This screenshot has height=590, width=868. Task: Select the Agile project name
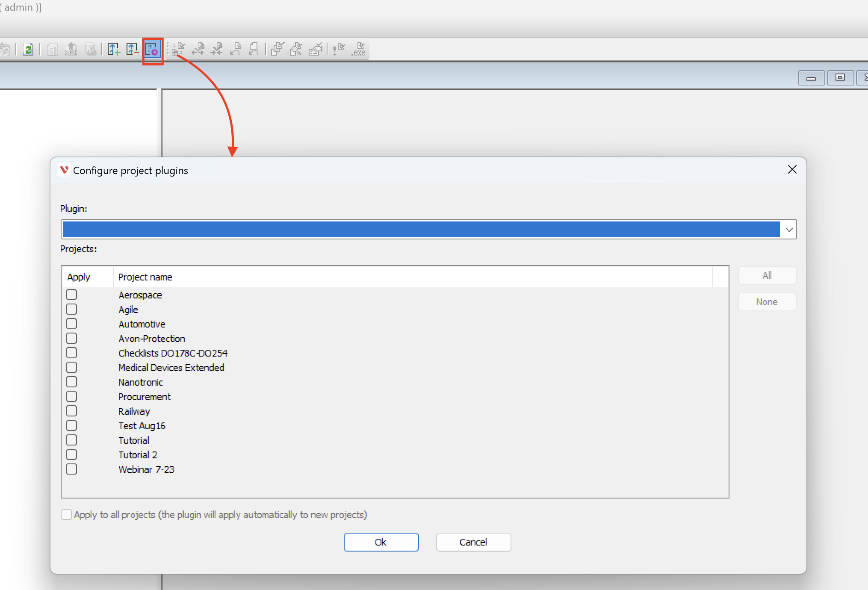coord(128,310)
